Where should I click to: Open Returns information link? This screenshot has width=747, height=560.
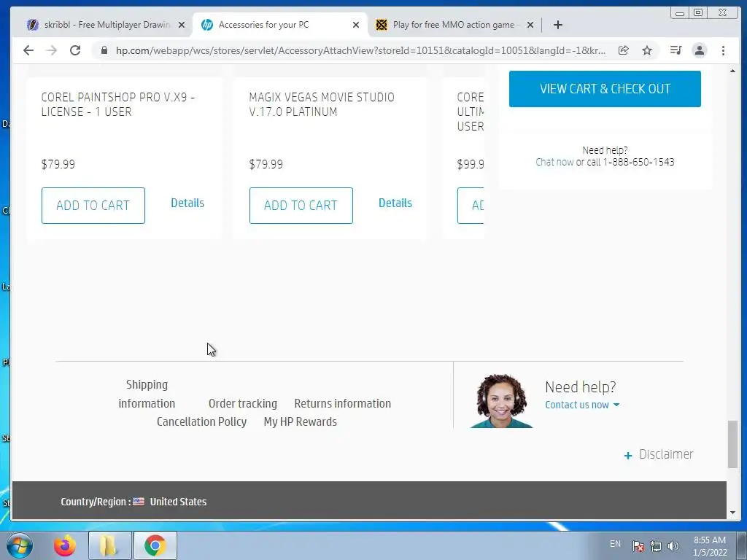point(343,403)
